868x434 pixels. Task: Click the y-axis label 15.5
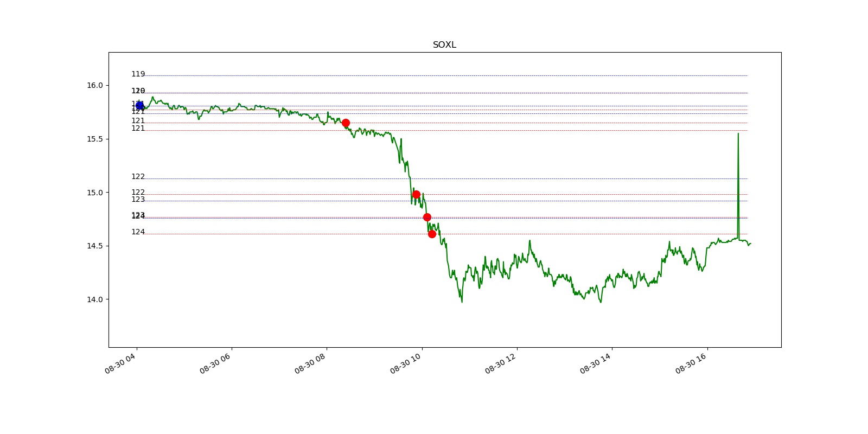click(94, 139)
